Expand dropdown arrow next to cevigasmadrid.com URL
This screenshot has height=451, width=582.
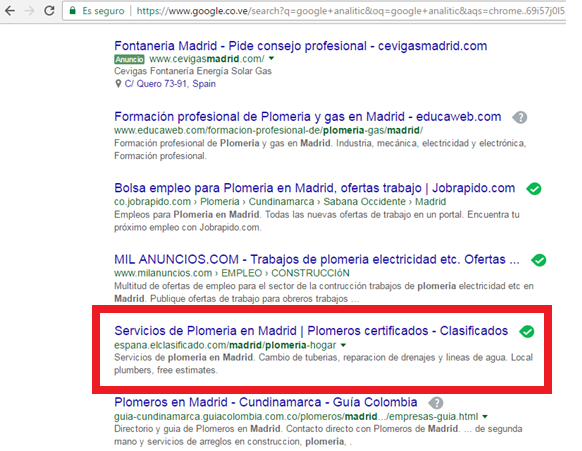click(x=271, y=58)
